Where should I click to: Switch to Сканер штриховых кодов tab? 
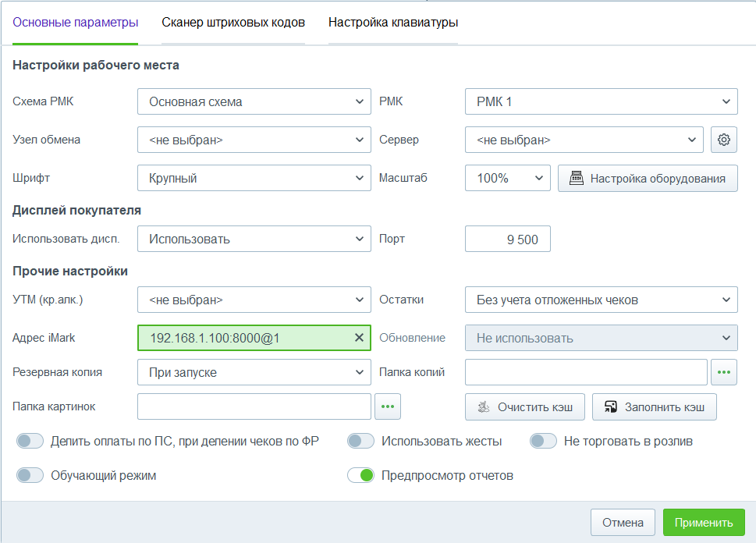click(x=233, y=23)
